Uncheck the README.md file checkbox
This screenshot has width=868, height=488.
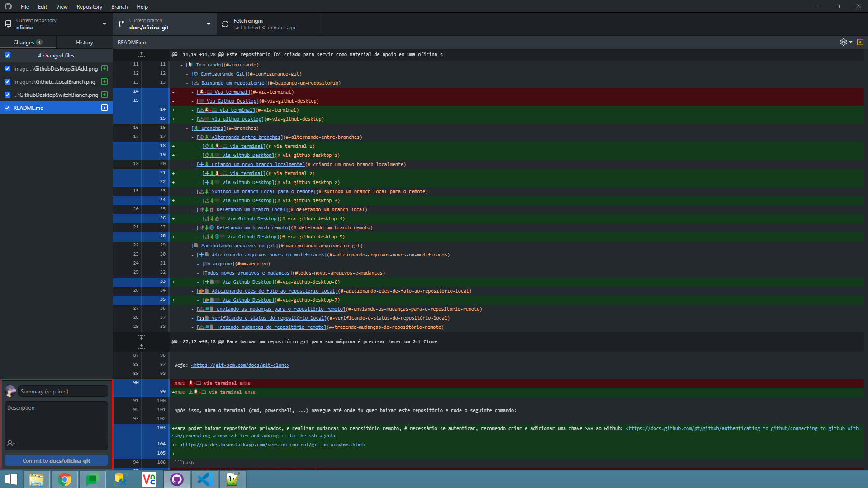click(7, 108)
